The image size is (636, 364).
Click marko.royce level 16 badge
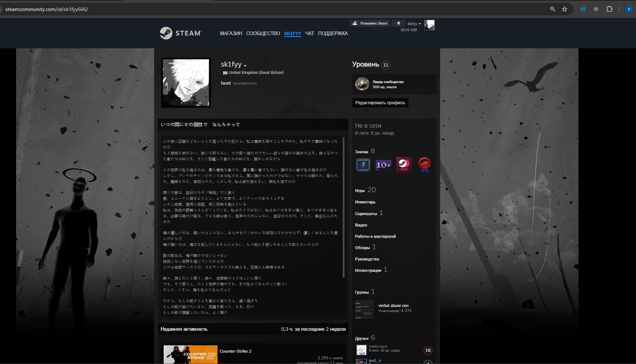tap(428, 350)
